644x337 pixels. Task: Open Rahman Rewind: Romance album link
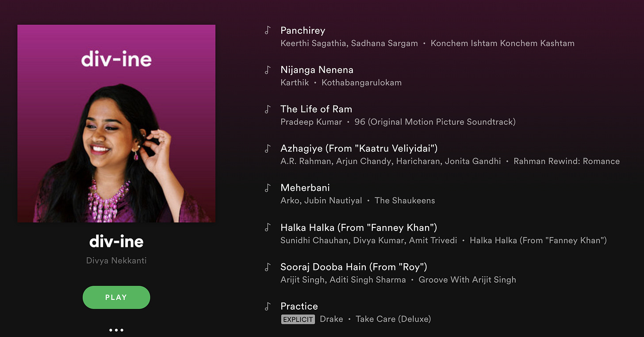pos(567,161)
